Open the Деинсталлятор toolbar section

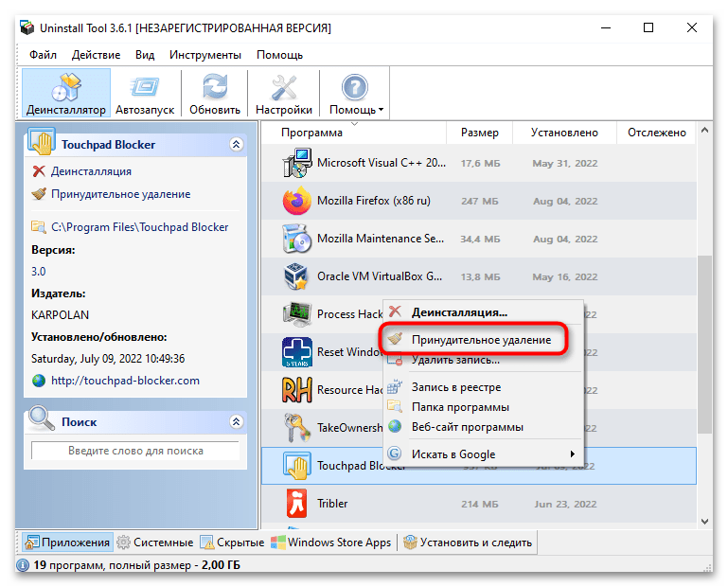[x=66, y=93]
